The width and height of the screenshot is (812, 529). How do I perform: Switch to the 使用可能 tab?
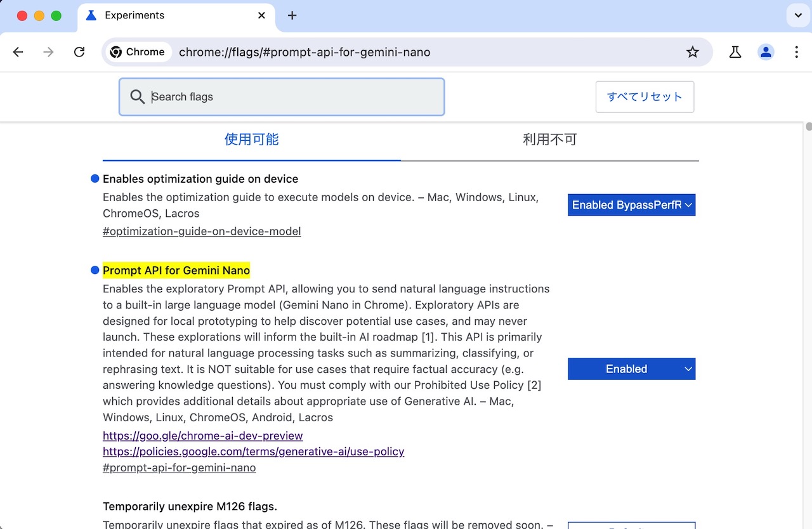coord(252,140)
